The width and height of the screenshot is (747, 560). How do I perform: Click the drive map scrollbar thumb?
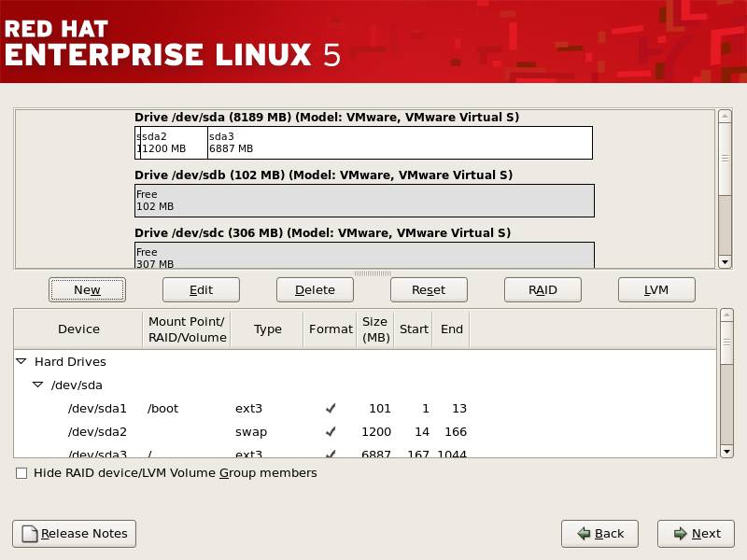(x=726, y=159)
